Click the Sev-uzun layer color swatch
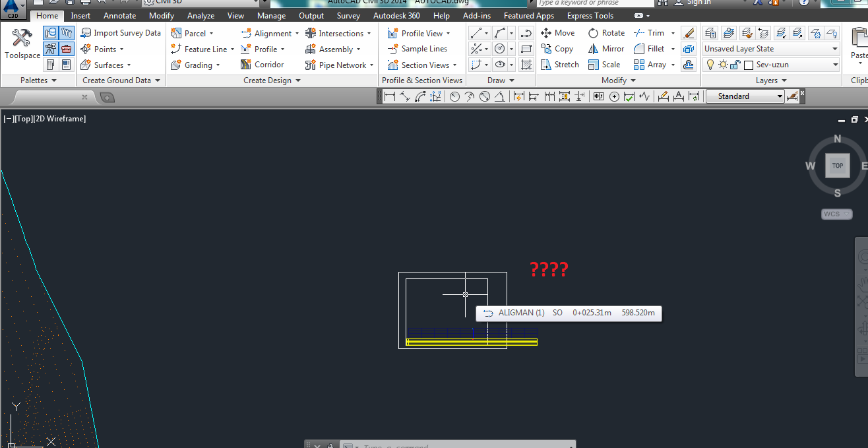 point(748,64)
